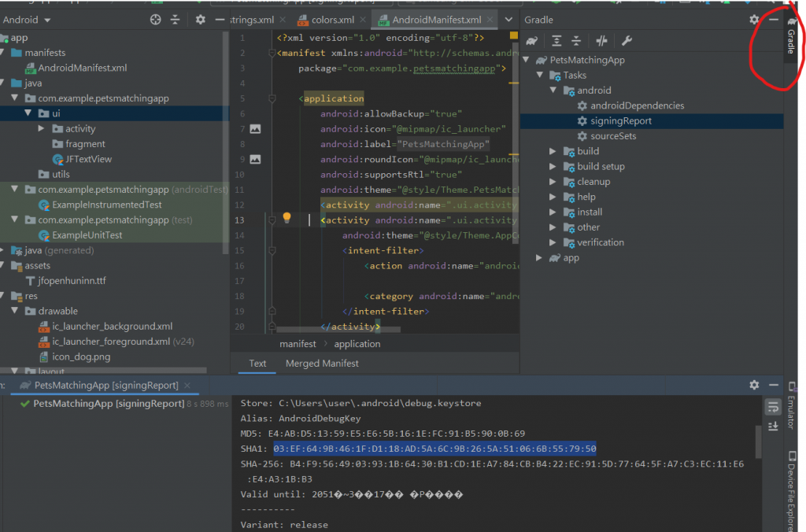Toggle Gradle offline mode icon
806x532 pixels.
[602, 41]
